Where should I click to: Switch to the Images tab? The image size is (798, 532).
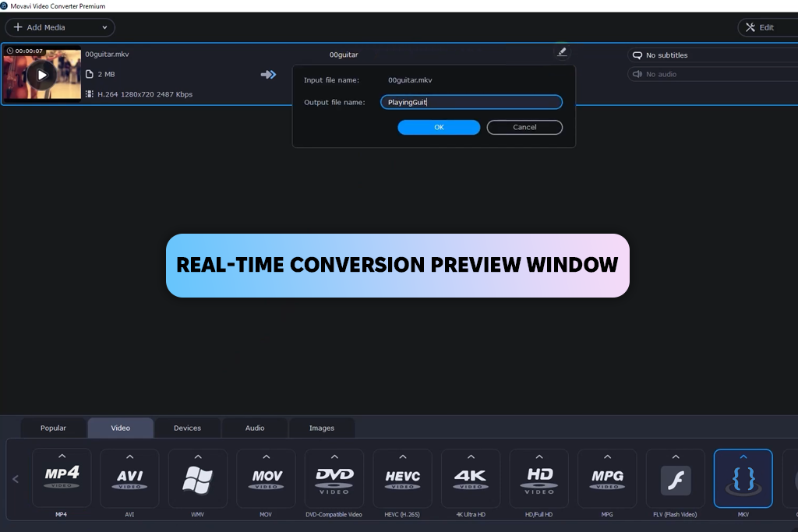322,428
